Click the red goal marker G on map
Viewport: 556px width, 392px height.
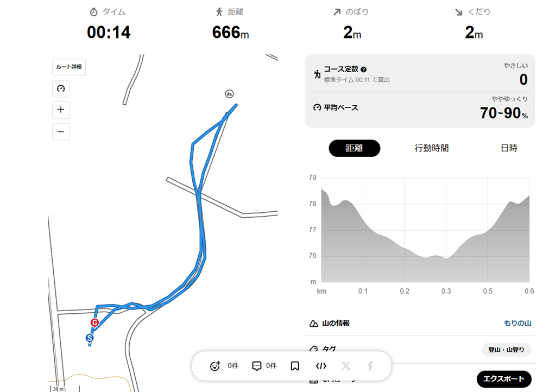point(94,323)
